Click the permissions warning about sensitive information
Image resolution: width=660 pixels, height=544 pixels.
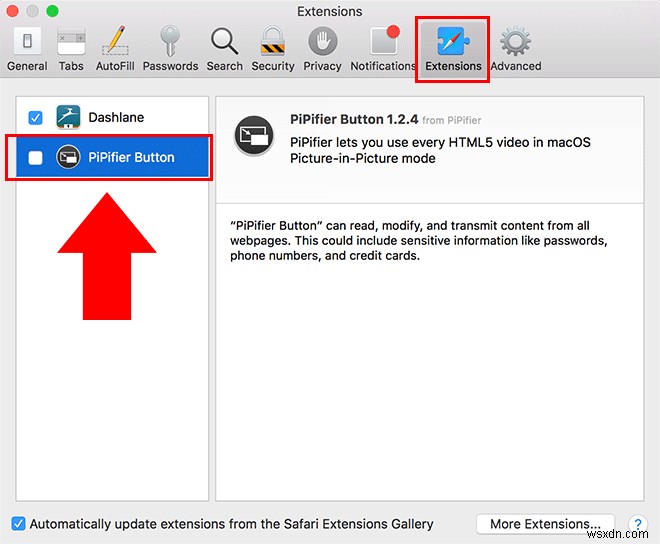[419, 240]
